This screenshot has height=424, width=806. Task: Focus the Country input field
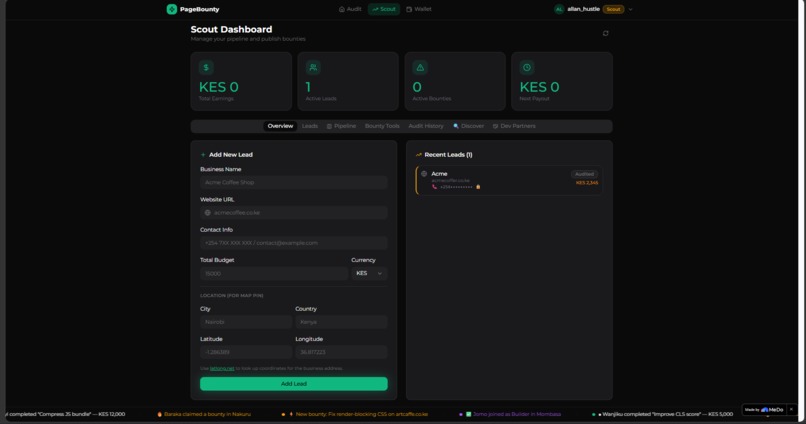click(x=341, y=322)
